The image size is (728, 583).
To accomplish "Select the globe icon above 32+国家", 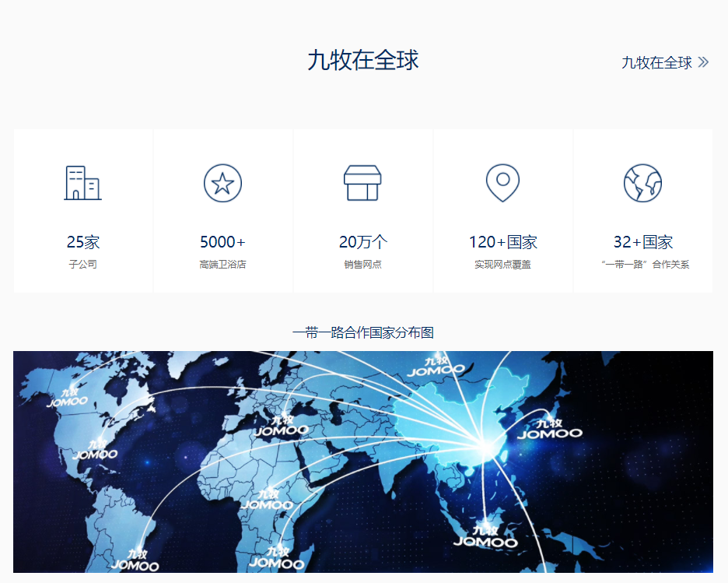I will coord(642,182).
